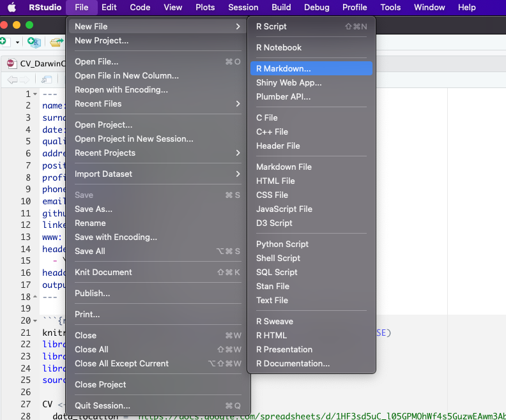This screenshot has width=506, height=420.
Task: Select Save with Encoding...
Action: click(158, 237)
